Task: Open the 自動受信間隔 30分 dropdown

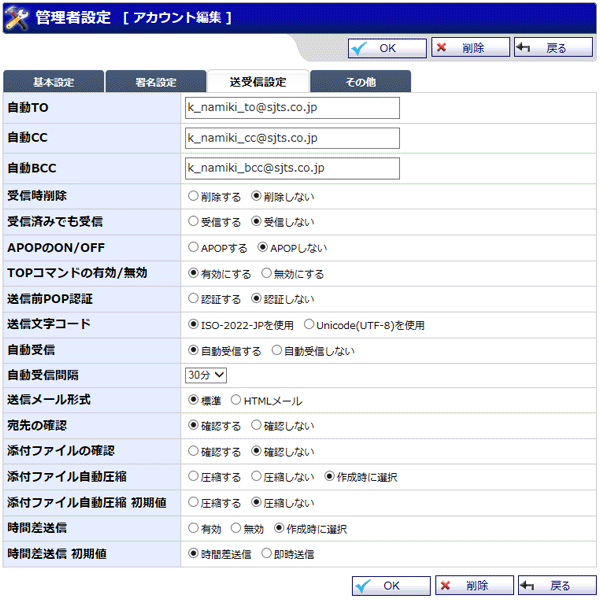Action: pos(206,375)
